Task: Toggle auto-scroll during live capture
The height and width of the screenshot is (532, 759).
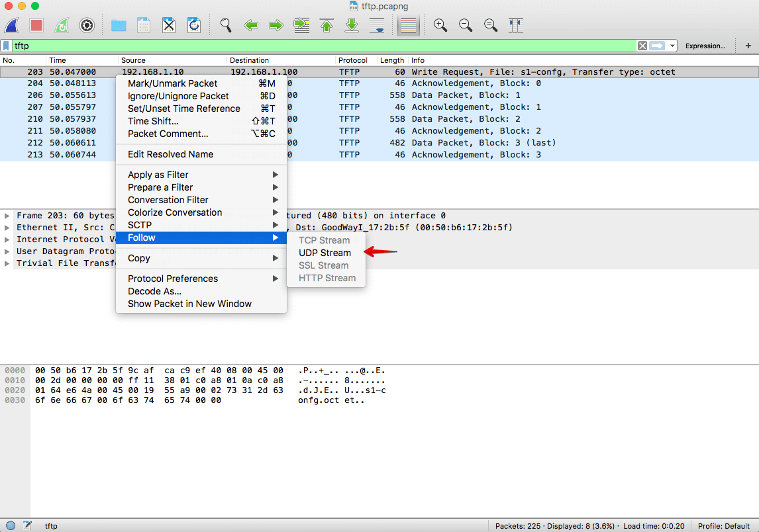Action: pyautogui.click(x=377, y=25)
